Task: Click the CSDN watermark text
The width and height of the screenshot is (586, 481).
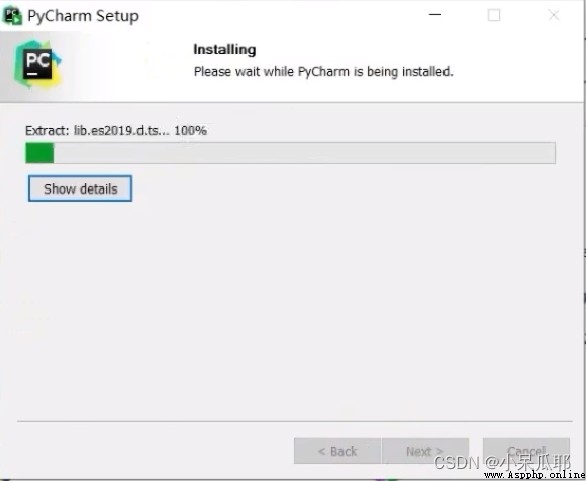Action: [x=502, y=462]
